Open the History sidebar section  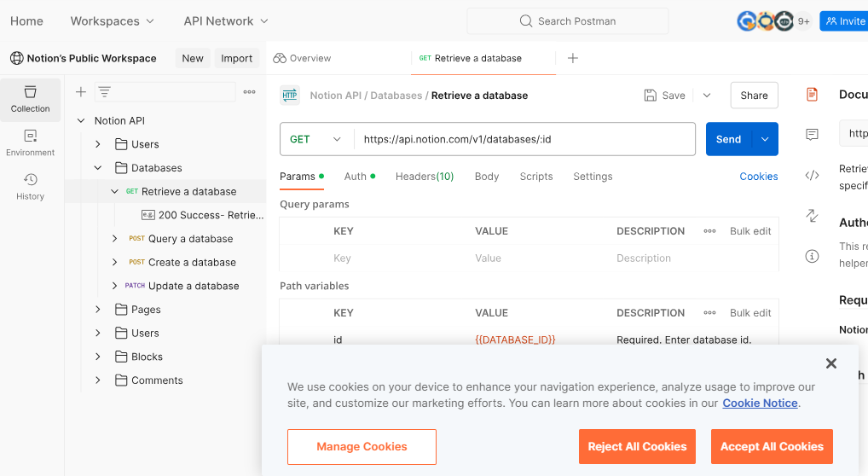31,187
